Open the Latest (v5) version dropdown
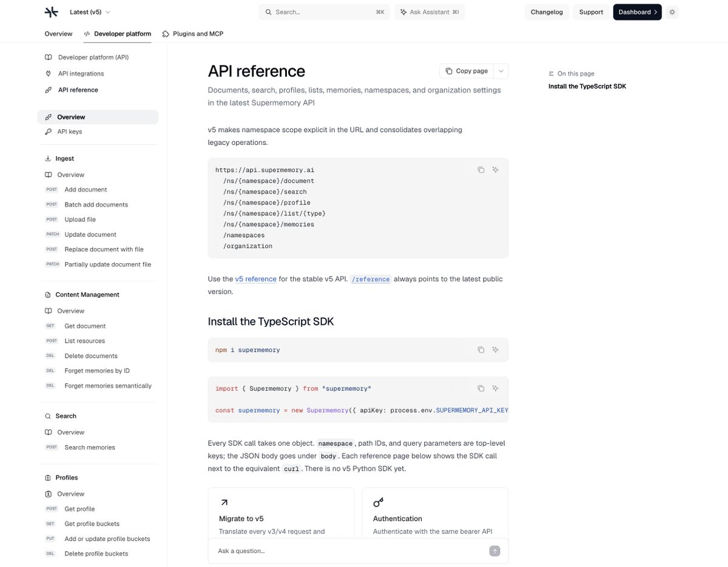Image resolution: width=728 pixels, height=567 pixels. point(90,12)
